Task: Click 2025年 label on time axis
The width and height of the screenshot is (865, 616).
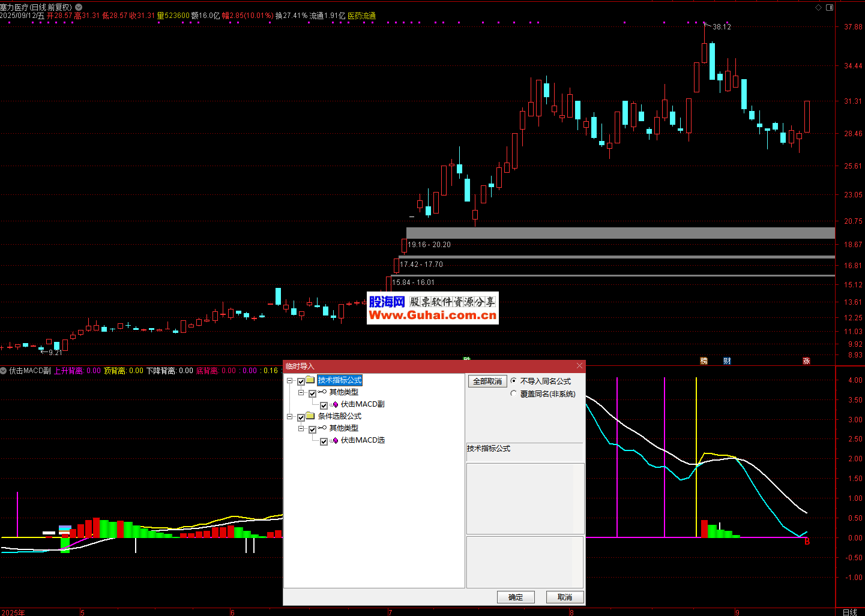Action: 13,612
